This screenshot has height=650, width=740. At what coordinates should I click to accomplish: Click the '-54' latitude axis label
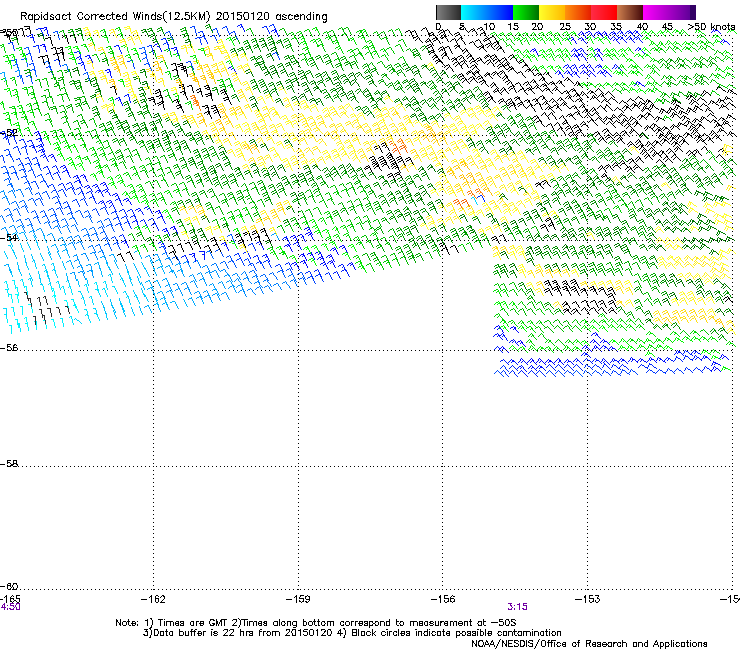pyautogui.click(x=9, y=237)
